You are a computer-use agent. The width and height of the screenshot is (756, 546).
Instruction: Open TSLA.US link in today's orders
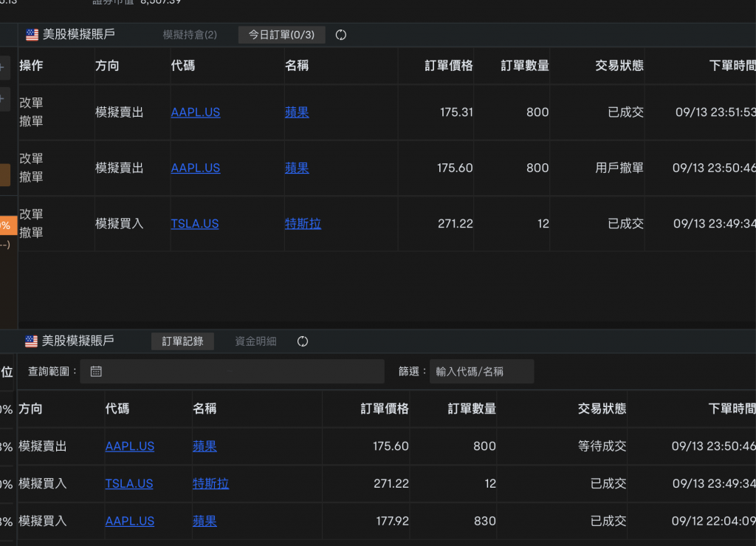(195, 224)
